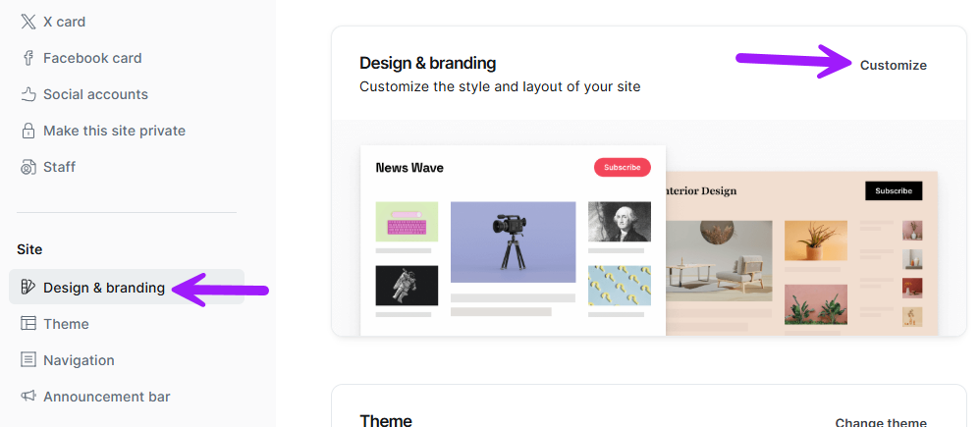This screenshot has height=427, width=980.
Task: Click the red Subscribe button in News Wave preview
Action: (x=622, y=168)
